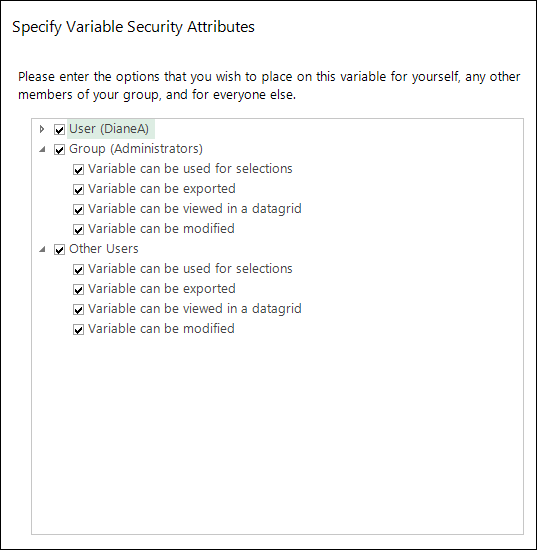The image size is (537, 550).
Task: Toggle Other Users' 'can be modified' checkbox
Action: (78, 329)
